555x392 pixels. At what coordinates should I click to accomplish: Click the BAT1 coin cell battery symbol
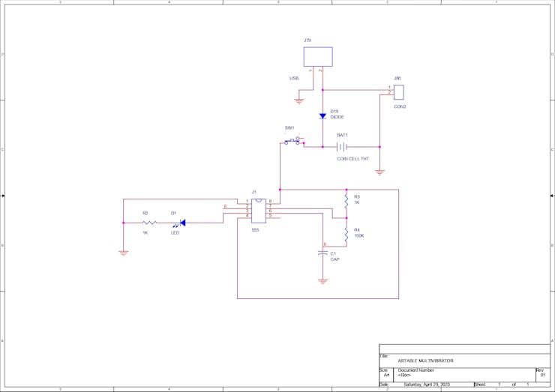(341, 146)
